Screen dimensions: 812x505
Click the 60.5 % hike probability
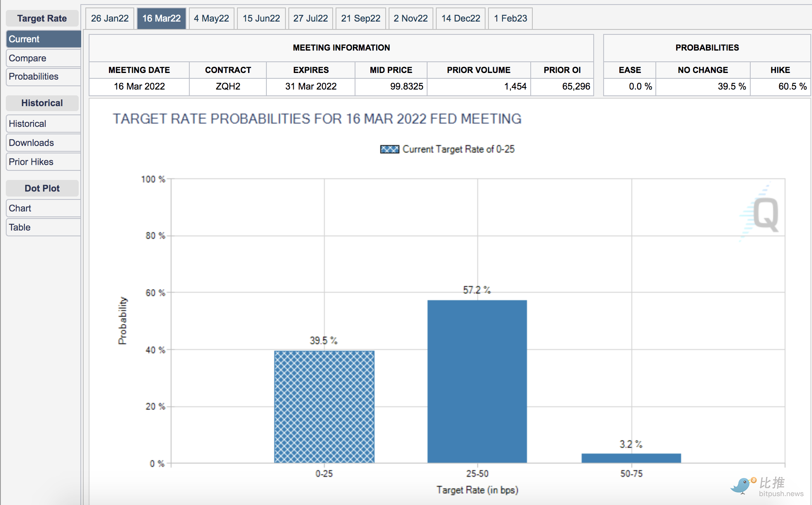tap(792, 86)
